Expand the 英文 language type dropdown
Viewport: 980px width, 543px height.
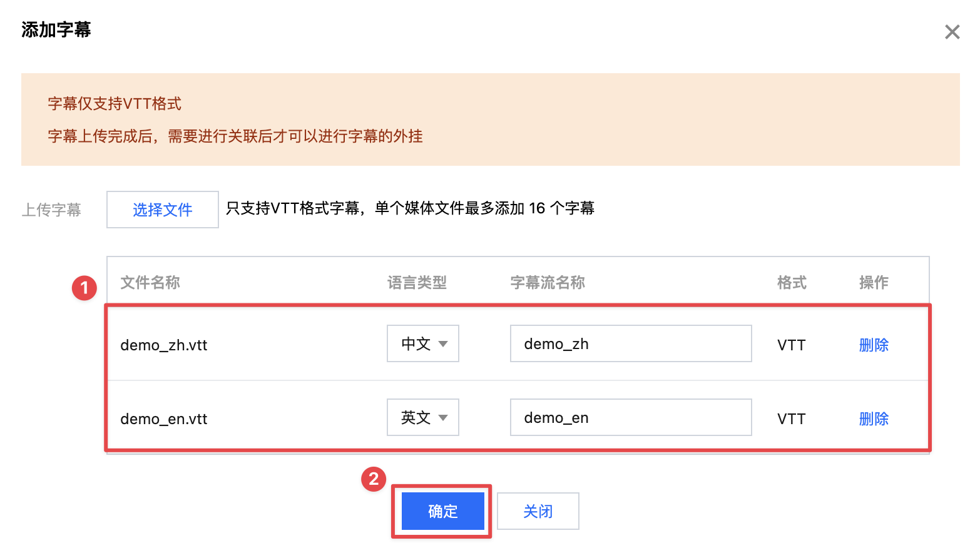[x=422, y=417]
